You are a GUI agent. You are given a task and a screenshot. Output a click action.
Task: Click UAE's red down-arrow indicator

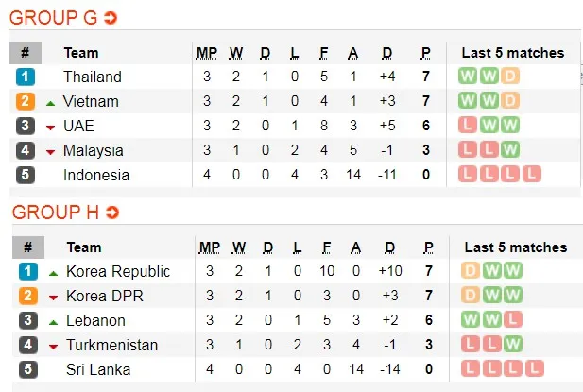point(51,127)
